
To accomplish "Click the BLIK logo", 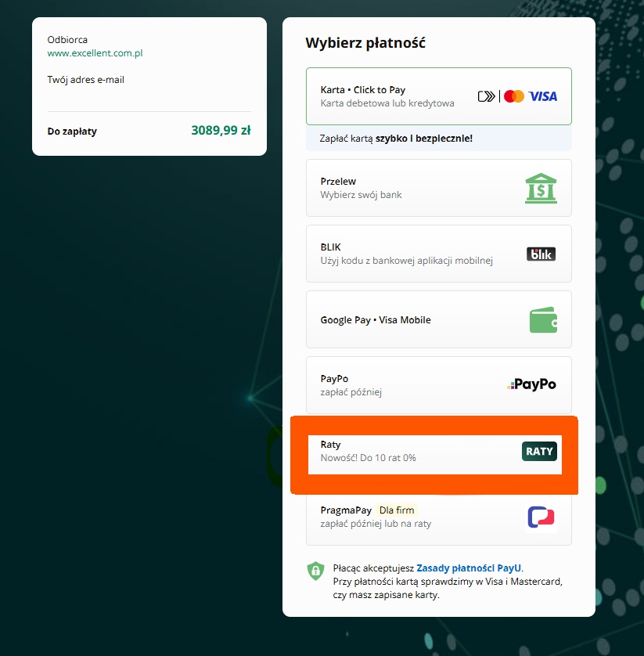I will point(541,254).
